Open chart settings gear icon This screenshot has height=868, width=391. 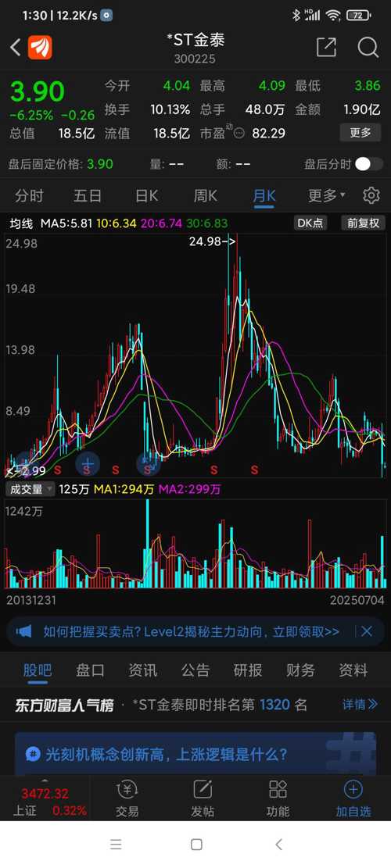[371, 195]
